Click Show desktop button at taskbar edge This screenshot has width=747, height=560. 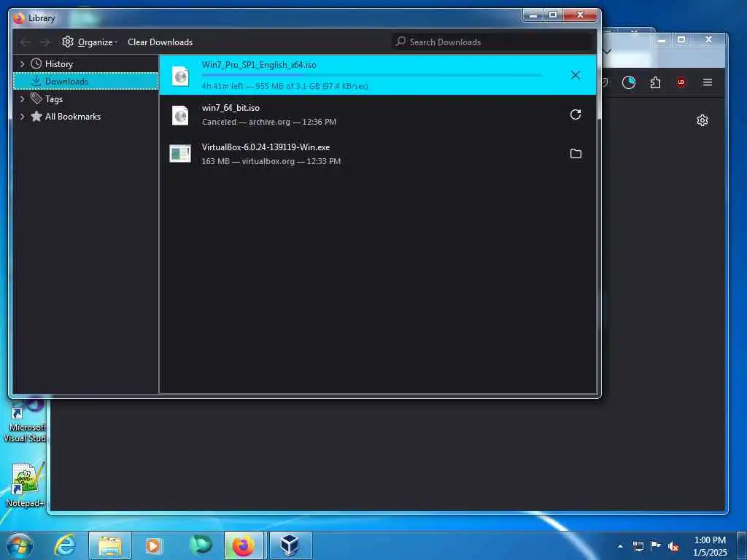click(742, 545)
